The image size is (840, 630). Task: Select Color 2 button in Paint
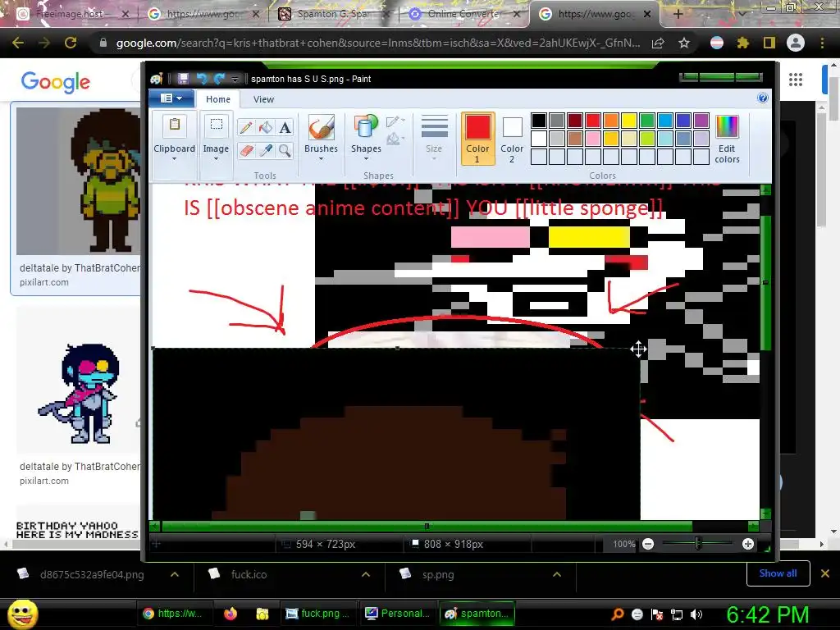[512, 138]
